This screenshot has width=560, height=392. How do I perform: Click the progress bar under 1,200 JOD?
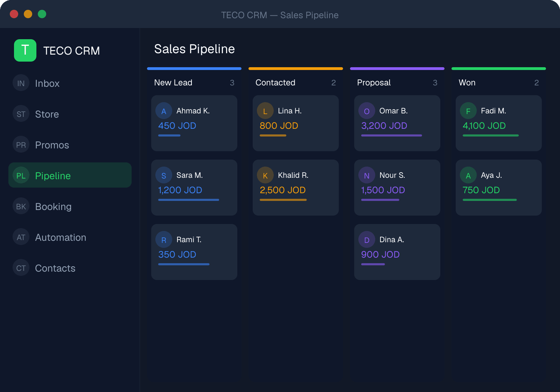tap(189, 200)
